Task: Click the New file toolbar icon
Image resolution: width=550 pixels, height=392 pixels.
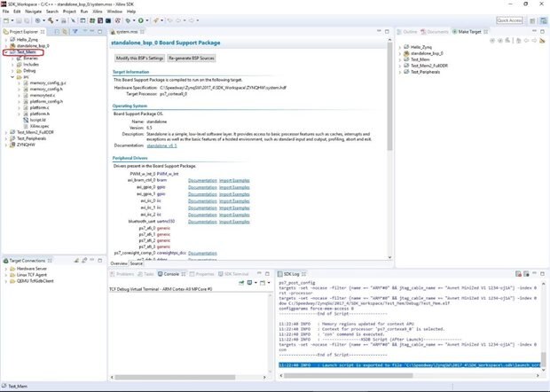Action: [6, 20]
